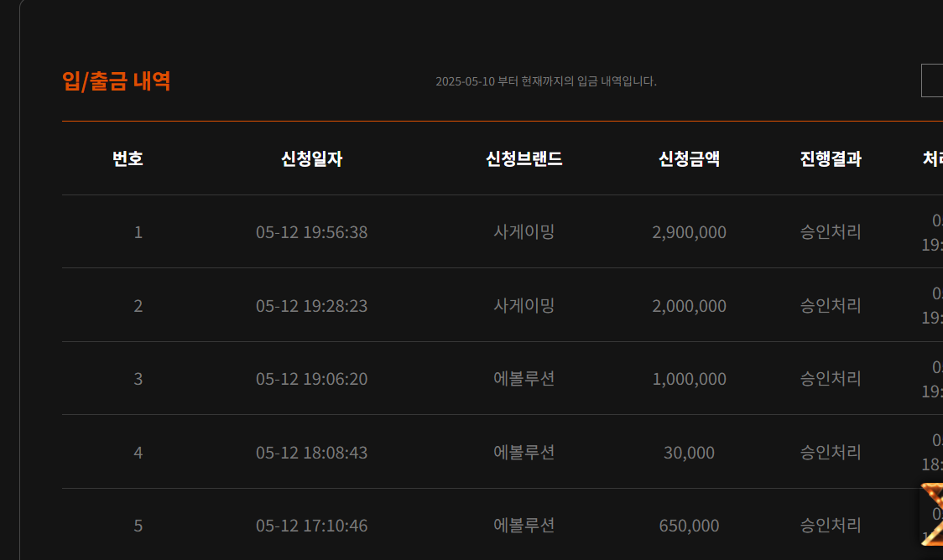Click the partially visible box top right
Viewport: 943px width, 560px height.
point(932,80)
